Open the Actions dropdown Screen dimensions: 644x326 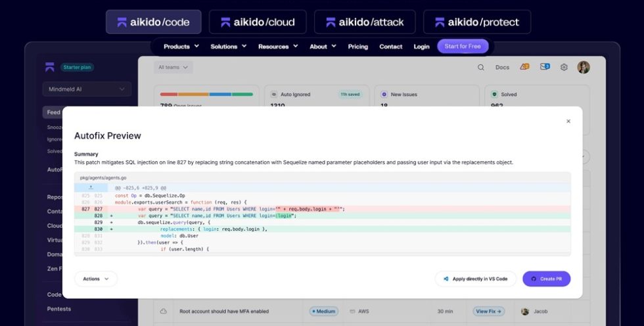pyautogui.click(x=96, y=279)
